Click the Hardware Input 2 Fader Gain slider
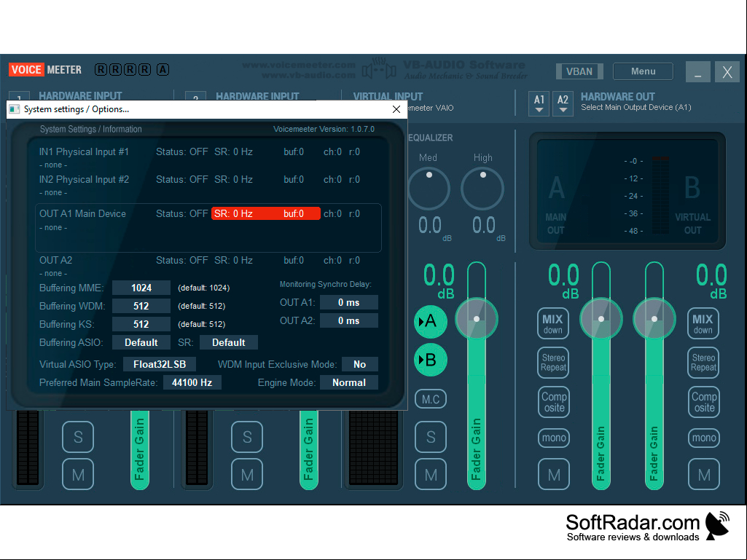The width and height of the screenshot is (747, 560). click(309, 449)
